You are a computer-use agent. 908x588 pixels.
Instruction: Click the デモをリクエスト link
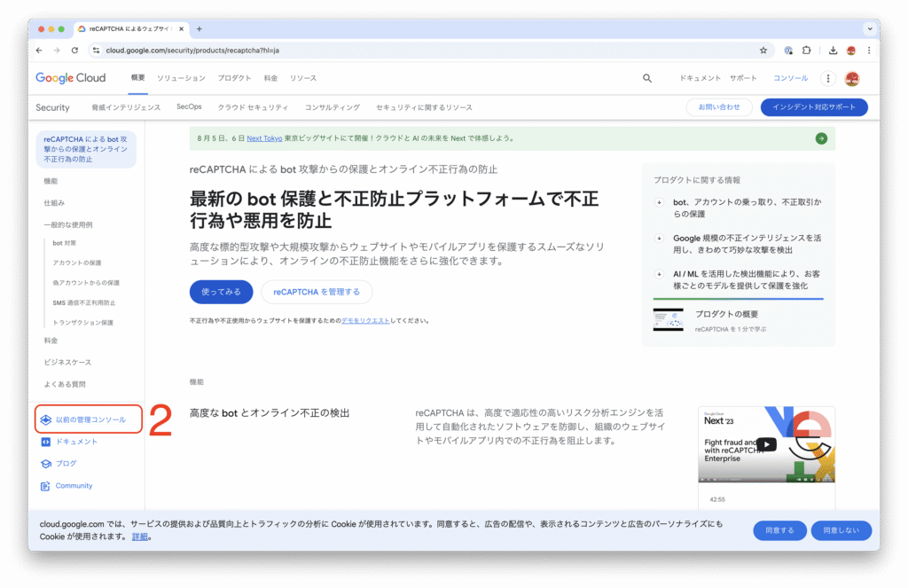(365, 320)
